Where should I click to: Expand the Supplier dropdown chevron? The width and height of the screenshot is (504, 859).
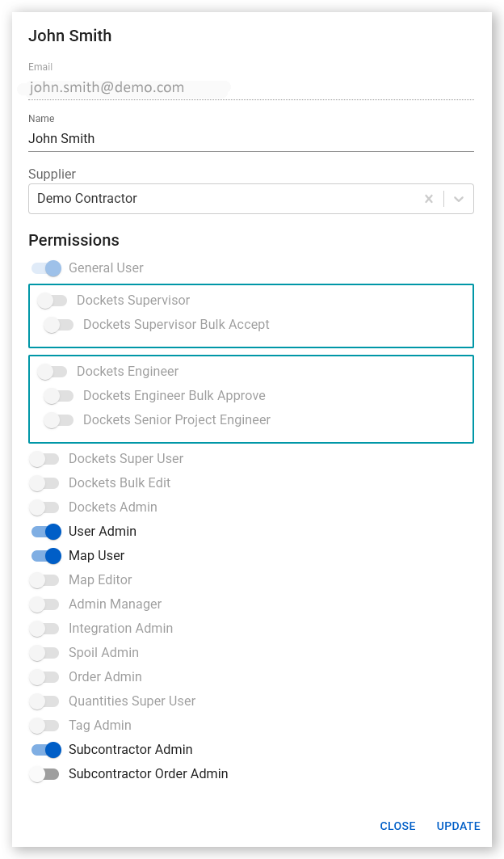(x=459, y=199)
